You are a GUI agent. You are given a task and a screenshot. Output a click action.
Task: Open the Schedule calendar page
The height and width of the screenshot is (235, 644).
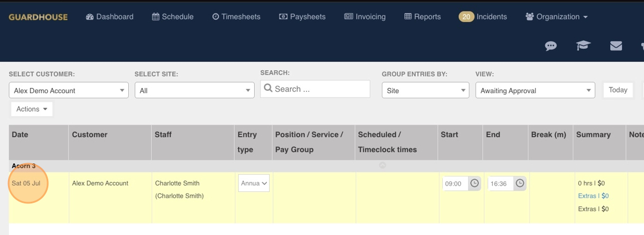(173, 17)
